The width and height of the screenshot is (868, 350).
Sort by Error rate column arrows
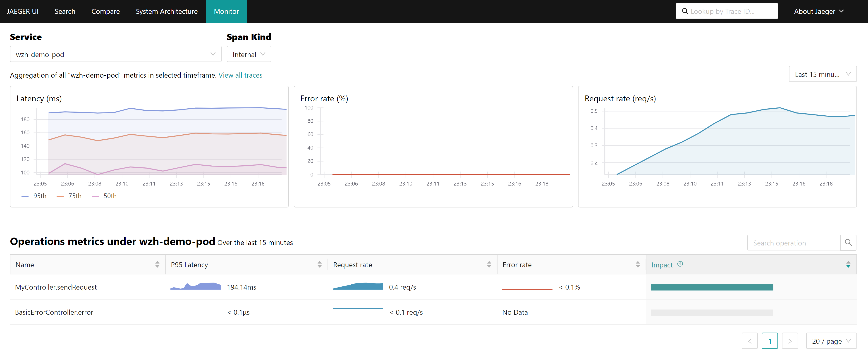[638, 264]
